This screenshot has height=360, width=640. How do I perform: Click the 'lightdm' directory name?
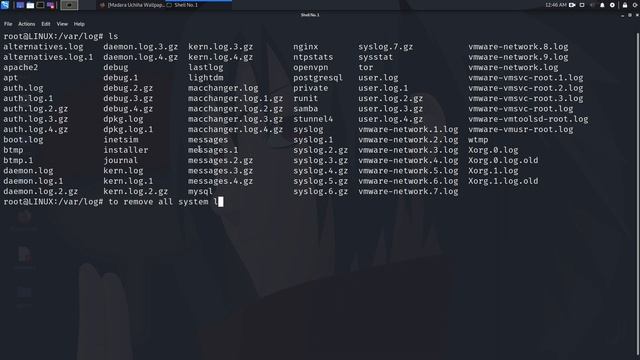coord(206,78)
